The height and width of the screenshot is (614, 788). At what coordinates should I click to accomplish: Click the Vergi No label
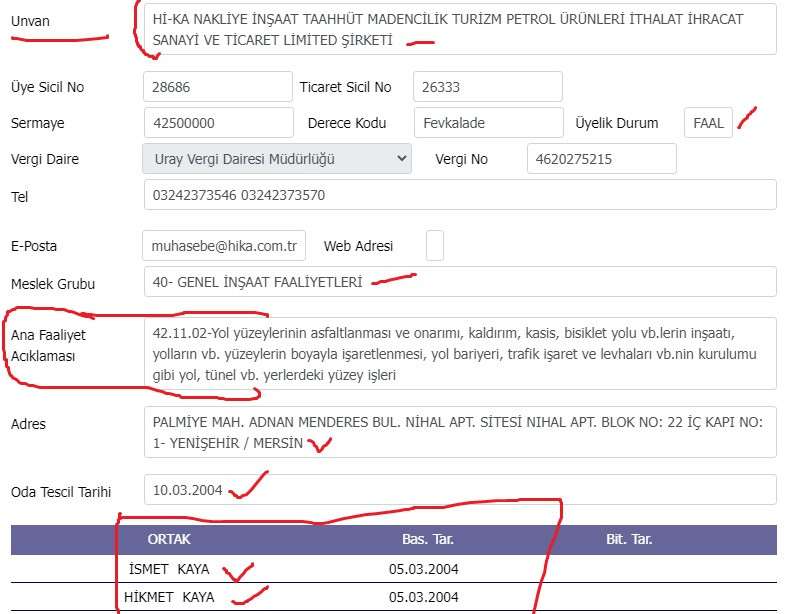click(461, 159)
